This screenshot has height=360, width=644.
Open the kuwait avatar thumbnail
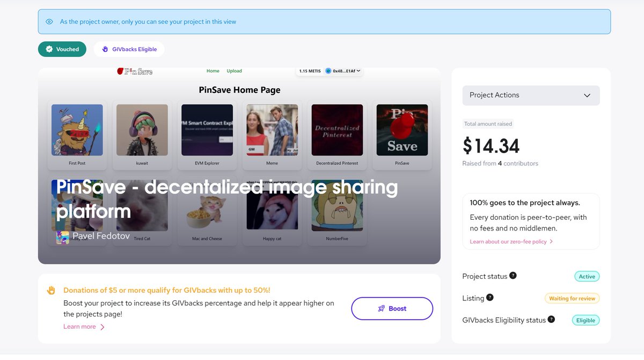[142, 130]
